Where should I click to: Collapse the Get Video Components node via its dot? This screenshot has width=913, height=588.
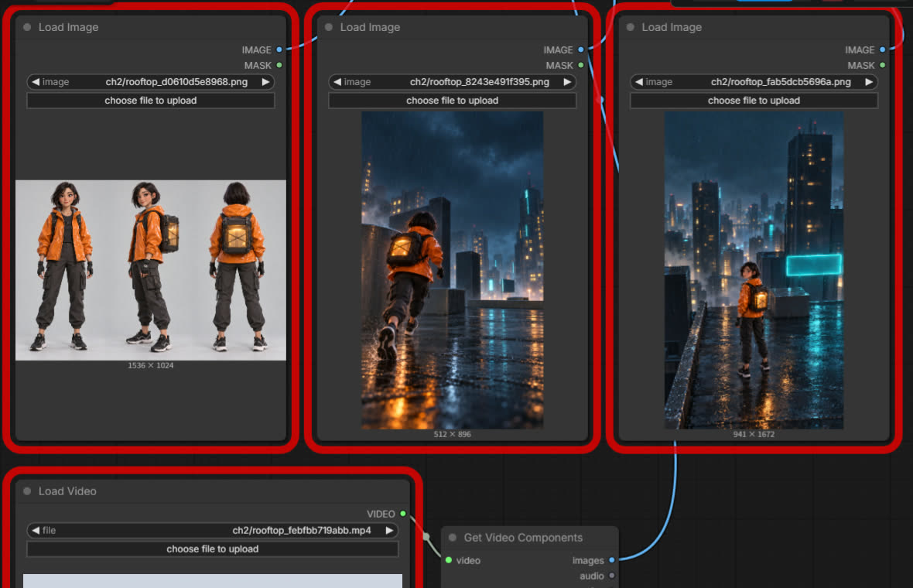click(x=453, y=538)
